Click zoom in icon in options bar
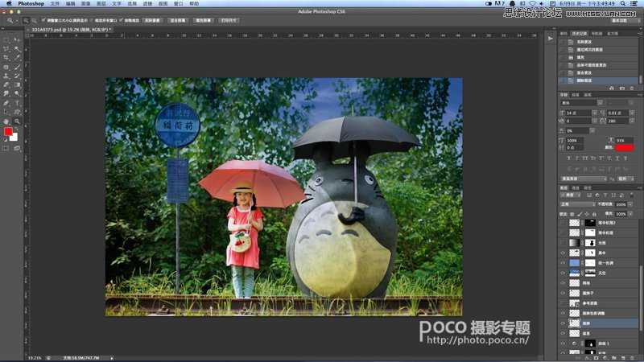 click(26, 20)
